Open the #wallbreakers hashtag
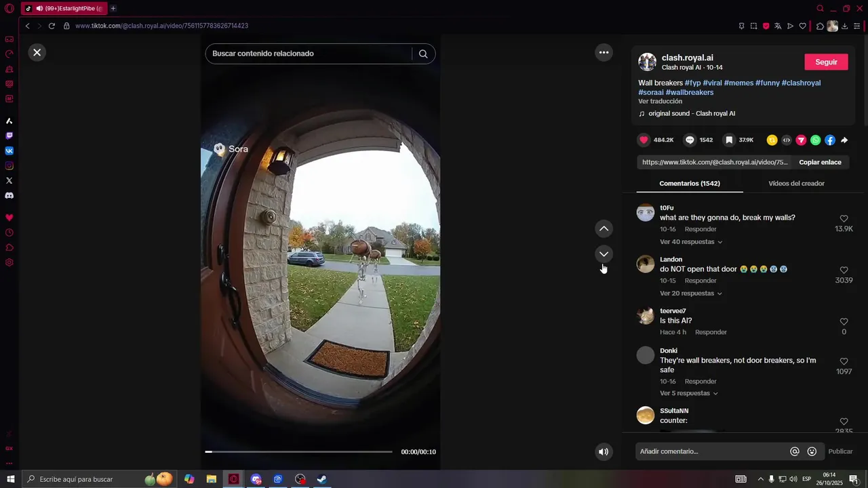 click(690, 92)
